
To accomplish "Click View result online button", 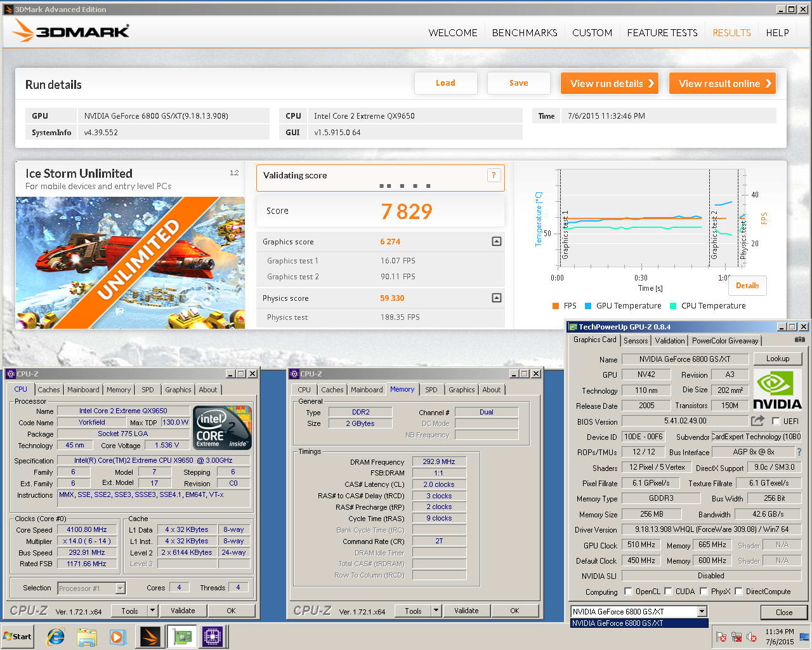I will point(723,83).
